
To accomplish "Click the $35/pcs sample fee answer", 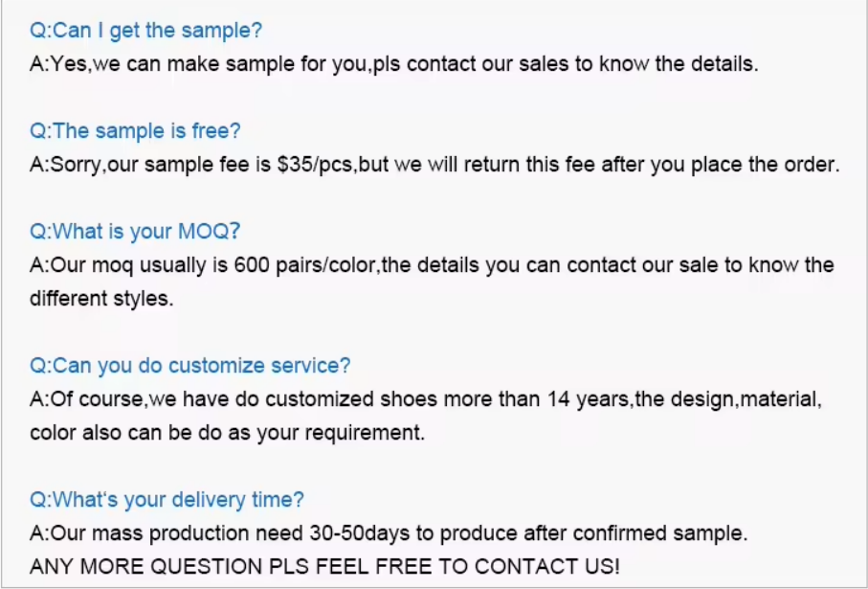I will [435, 165].
